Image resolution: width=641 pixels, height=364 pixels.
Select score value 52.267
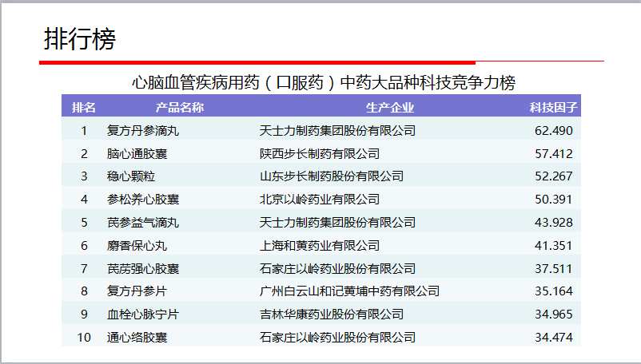[554, 176]
